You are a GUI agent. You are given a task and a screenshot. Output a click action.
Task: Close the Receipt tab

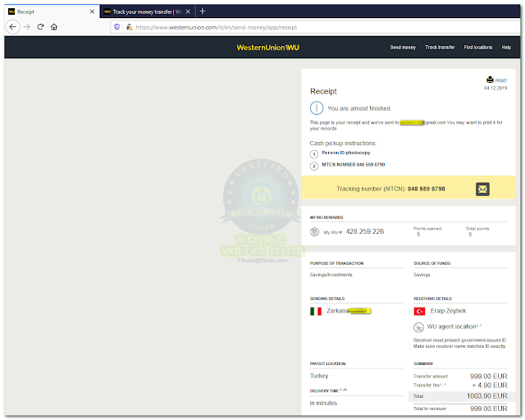pyautogui.click(x=92, y=11)
